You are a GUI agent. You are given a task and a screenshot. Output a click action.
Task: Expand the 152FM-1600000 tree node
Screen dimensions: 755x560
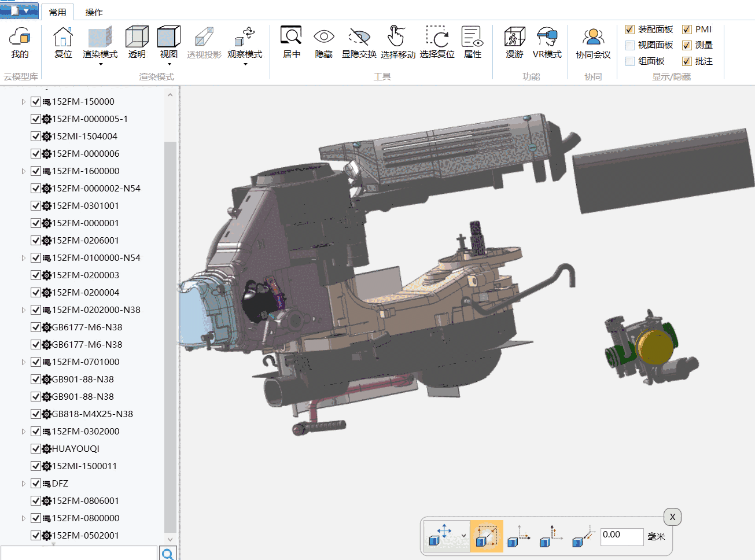tap(23, 171)
